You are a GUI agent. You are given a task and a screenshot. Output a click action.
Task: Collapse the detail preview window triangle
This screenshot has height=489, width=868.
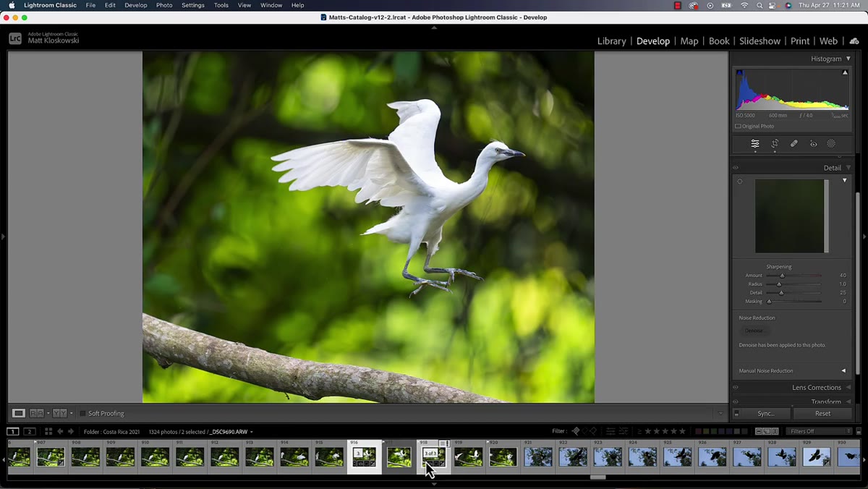click(844, 180)
